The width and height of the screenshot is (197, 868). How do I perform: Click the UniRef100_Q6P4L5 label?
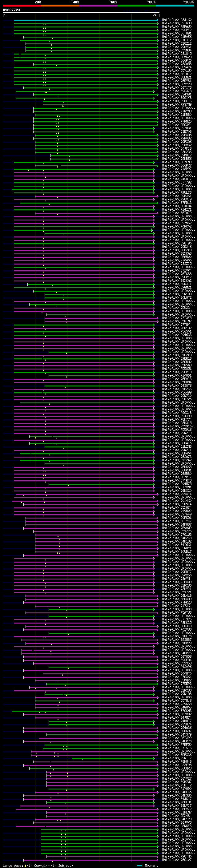point(177,443)
